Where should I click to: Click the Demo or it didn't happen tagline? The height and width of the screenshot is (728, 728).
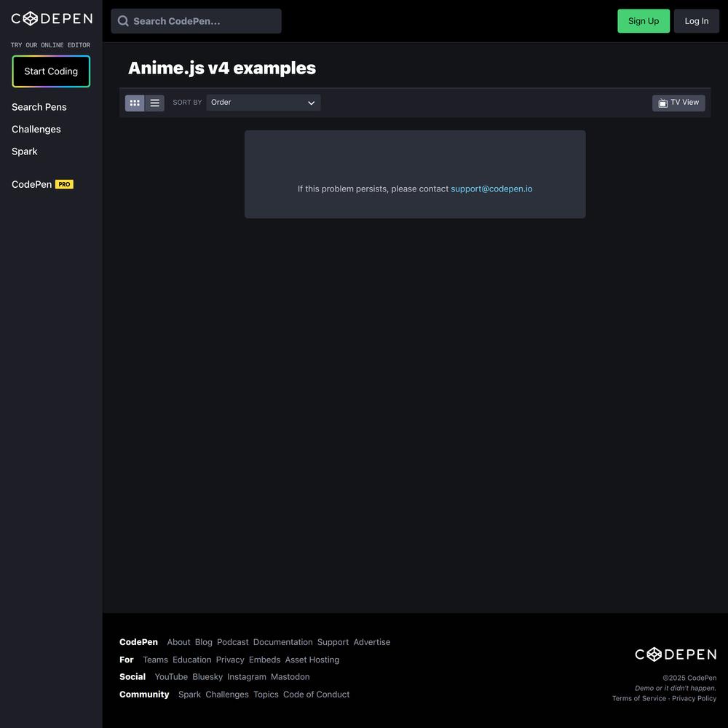(676, 689)
